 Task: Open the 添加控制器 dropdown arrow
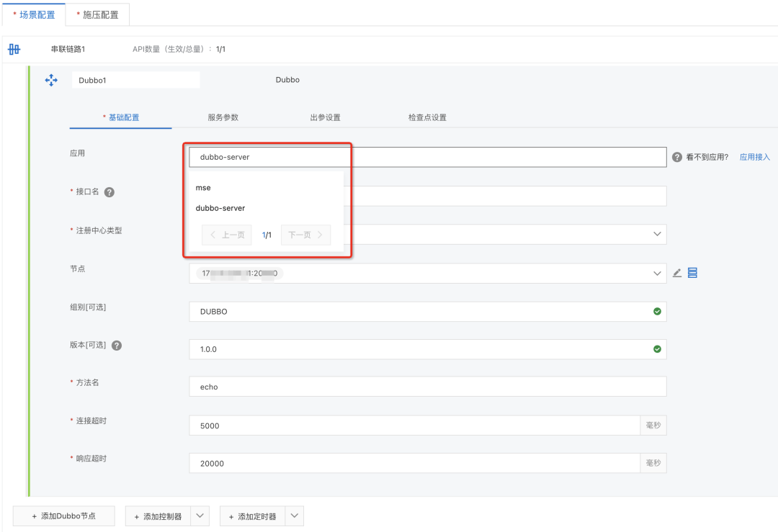point(200,516)
